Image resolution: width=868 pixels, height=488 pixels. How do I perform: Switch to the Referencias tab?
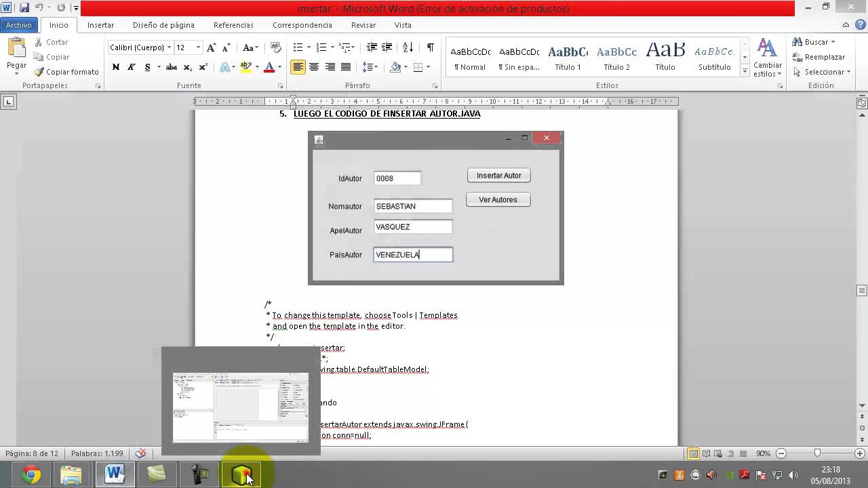tap(233, 25)
